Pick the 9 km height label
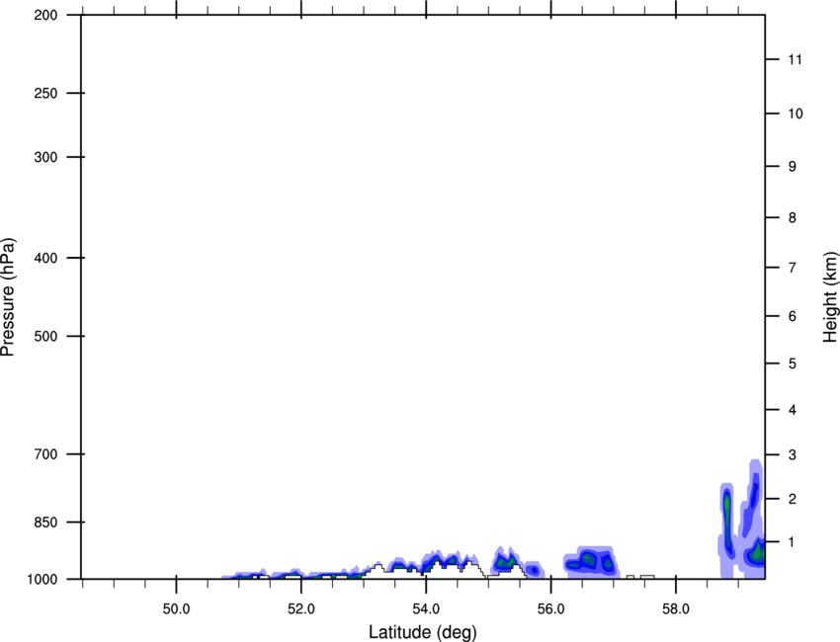 (793, 167)
